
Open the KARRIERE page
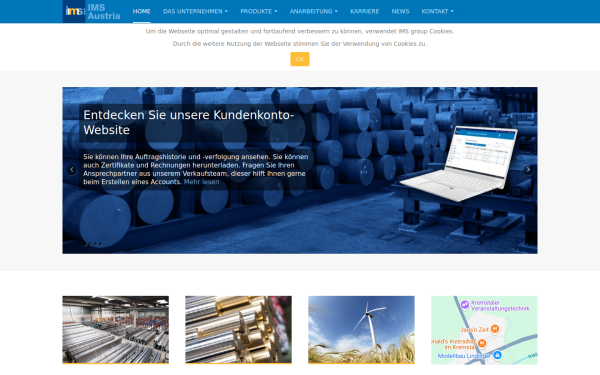365,11
